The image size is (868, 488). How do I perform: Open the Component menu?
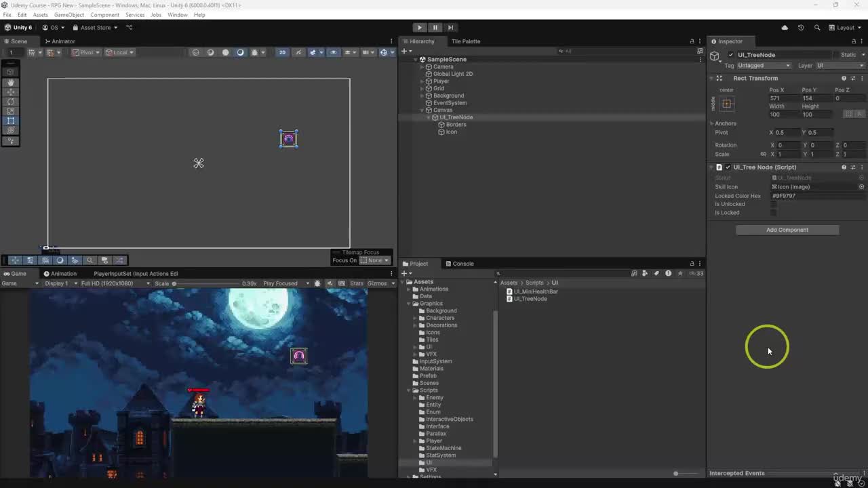[x=104, y=15]
